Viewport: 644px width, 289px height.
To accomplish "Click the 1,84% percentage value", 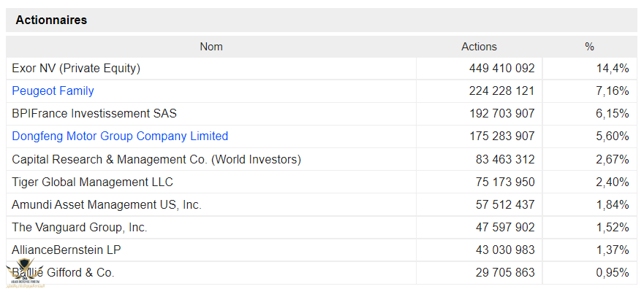I will coord(613,204).
